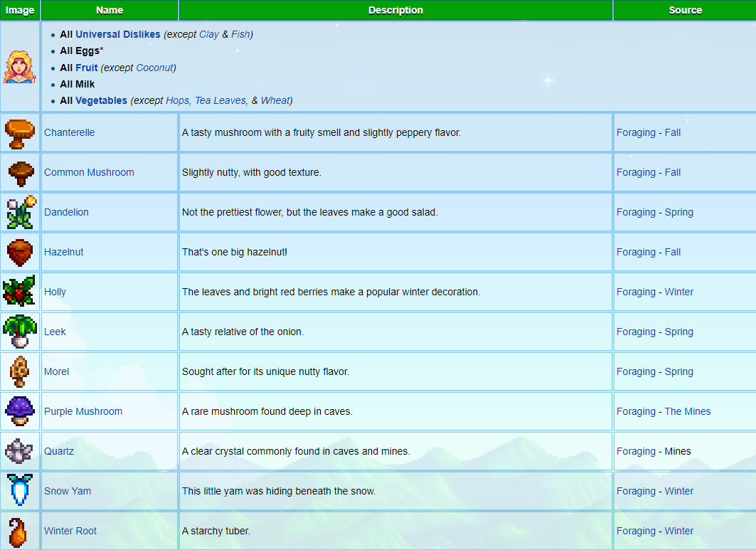The image size is (756, 550).
Task: Open The Mines link in Purple Mushroom row
Action: [x=688, y=411]
